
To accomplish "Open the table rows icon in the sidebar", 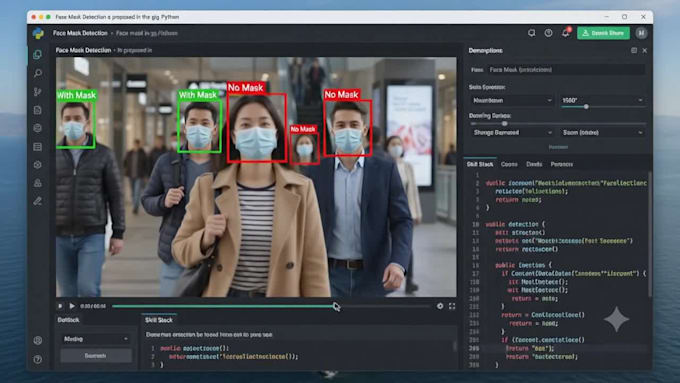I will (x=38, y=147).
